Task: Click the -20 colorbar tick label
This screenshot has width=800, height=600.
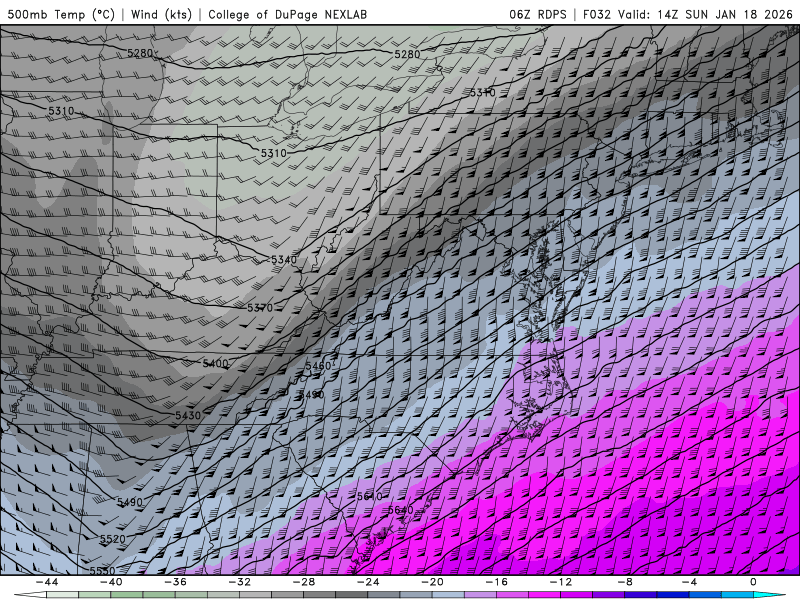Action: click(432, 582)
